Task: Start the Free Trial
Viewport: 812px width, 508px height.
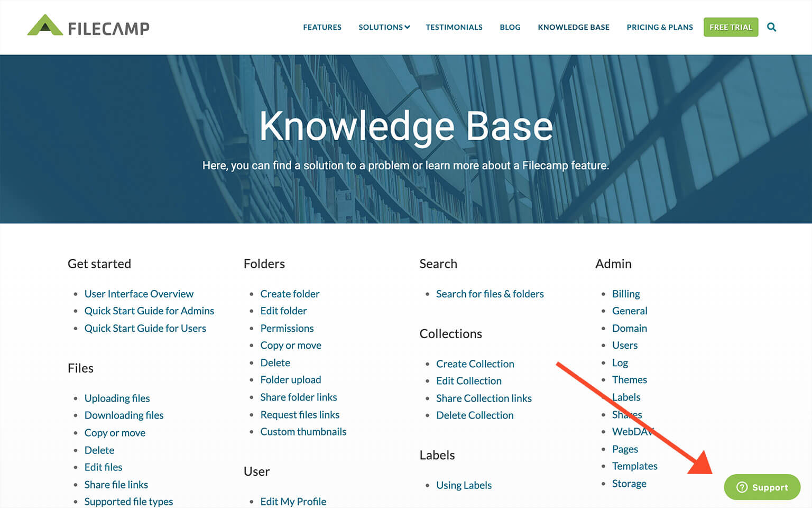Action: click(x=731, y=27)
